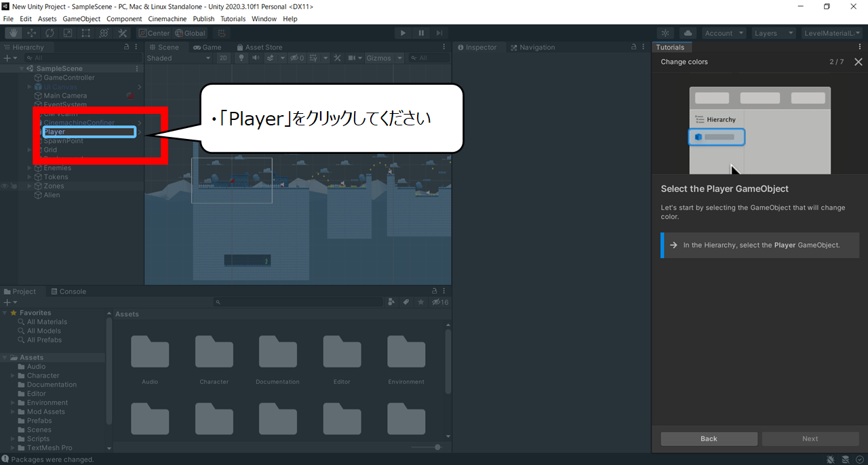This screenshot has height=465, width=868.
Task: Toggle 2D scene view mode
Action: pyautogui.click(x=223, y=58)
